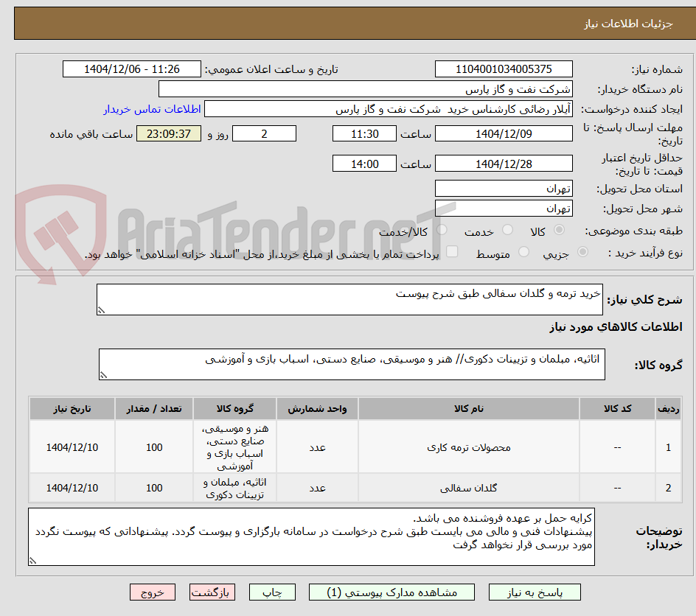Viewport: 696px width, 616px height.
Task: Click quantity 100 in ترمه کاری row
Action: pyautogui.click(x=154, y=447)
